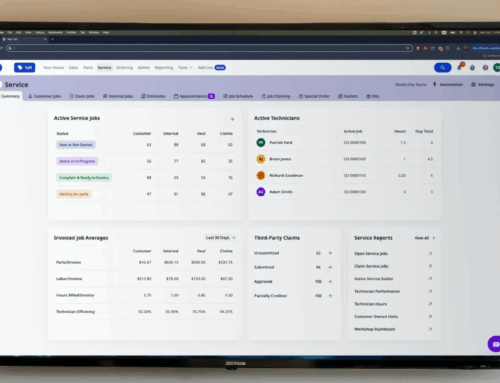Open Admin in top navigation
This screenshot has height=383, width=500.
pyautogui.click(x=144, y=68)
